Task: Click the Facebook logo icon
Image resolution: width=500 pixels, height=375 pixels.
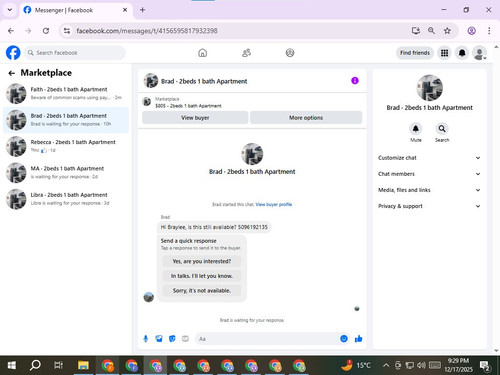Action: (13, 53)
